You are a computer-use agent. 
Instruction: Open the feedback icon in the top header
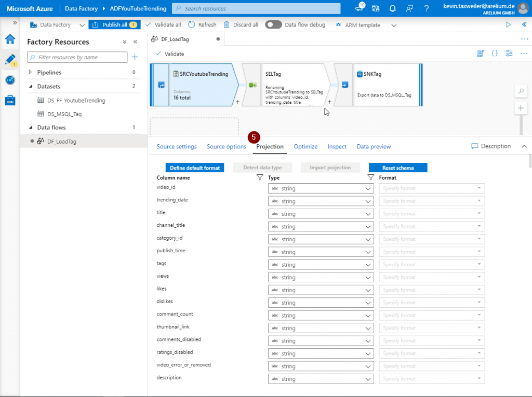409,8
